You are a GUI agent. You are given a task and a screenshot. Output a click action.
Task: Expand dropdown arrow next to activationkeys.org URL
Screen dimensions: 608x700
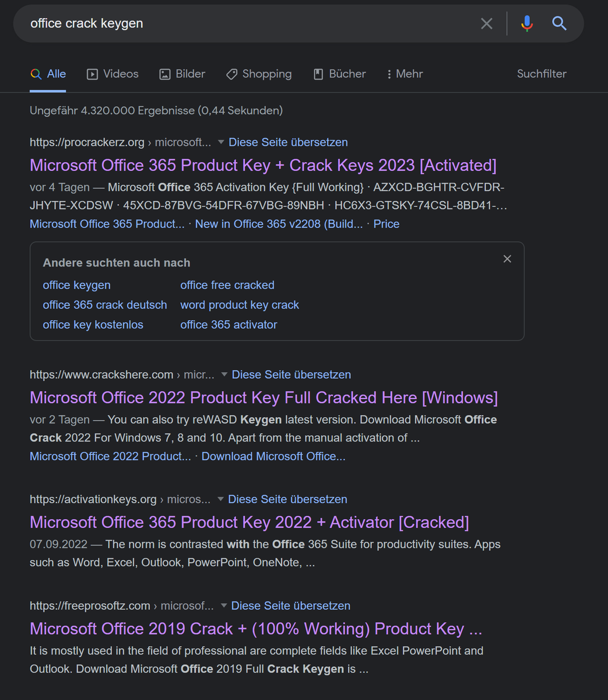(x=220, y=499)
